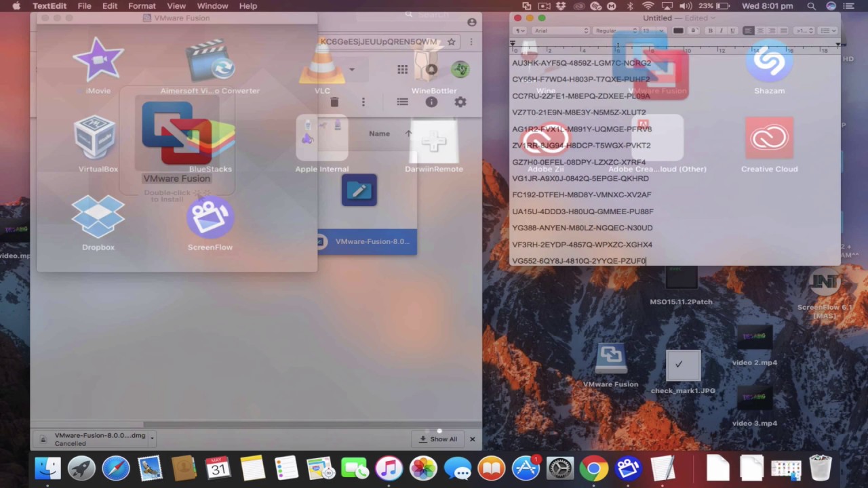868x488 pixels.
Task: Toggle bold formatting in TextEdit
Action: pos(710,30)
